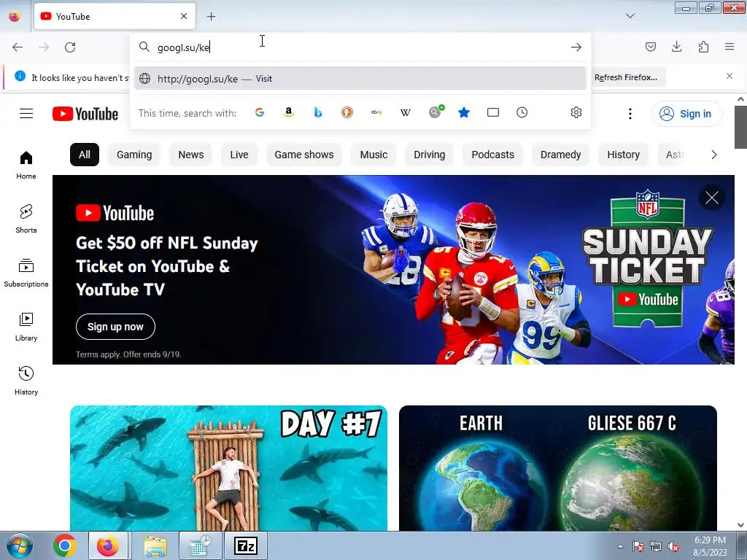
Task: Go to Home in YouTube sidebar
Action: pyautogui.click(x=26, y=165)
